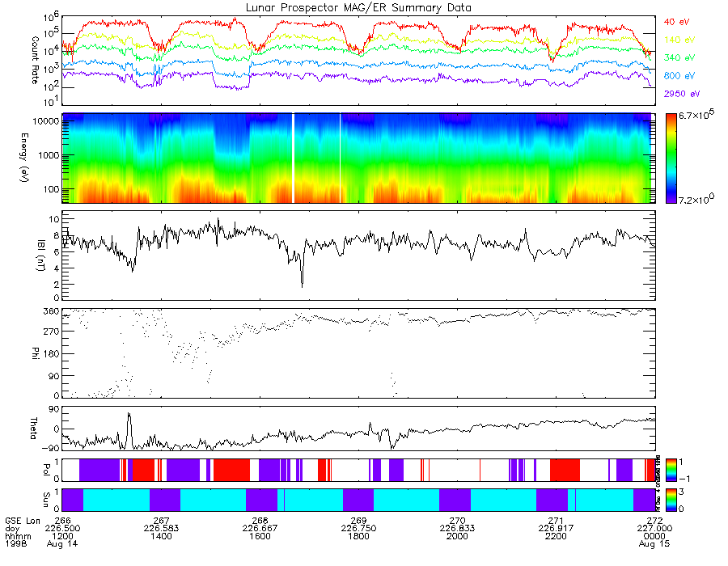Click the 2000 time tick label
The image size is (728, 566).
(x=457, y=536)
